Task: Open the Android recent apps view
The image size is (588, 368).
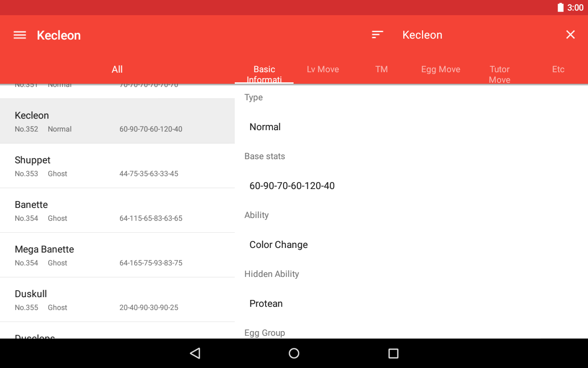Action: point(393,353)
